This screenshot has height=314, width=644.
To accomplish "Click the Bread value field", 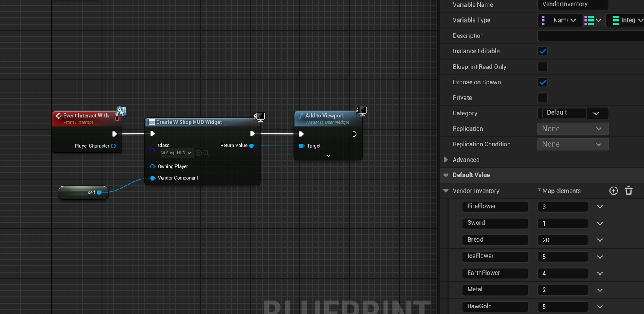I will [562, 240].
